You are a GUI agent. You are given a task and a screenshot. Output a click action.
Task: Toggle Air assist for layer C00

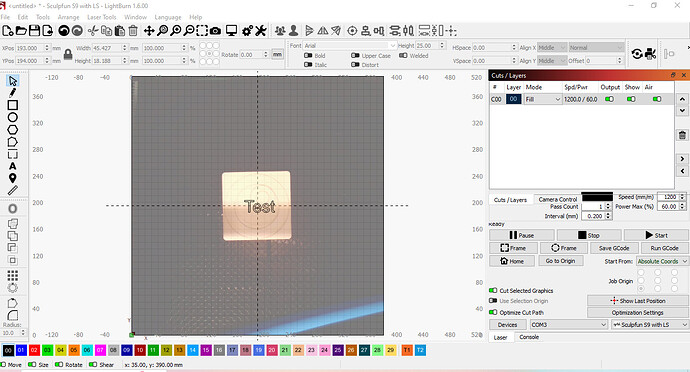[657, 99]
